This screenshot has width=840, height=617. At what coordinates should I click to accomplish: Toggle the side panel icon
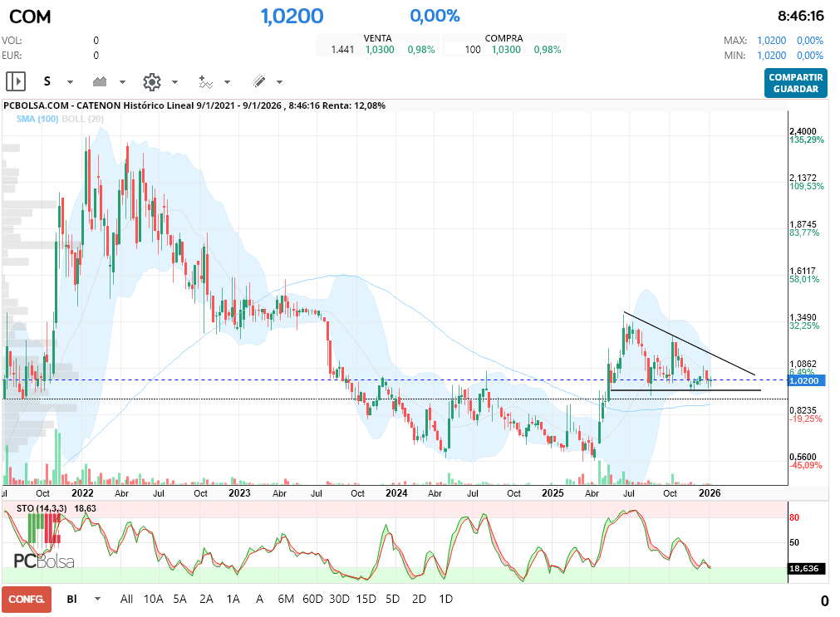coord(16,81)
